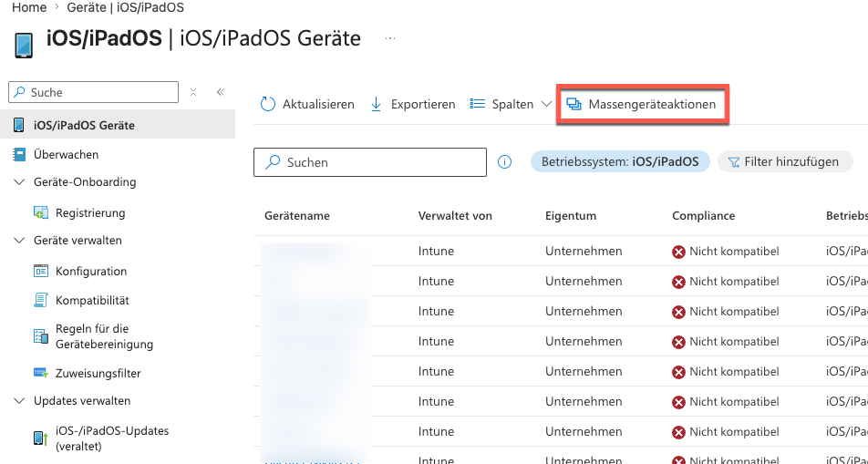Open Konfiguration in the sidebar
The height and width of the screenshot is (464, 868).
91,272
